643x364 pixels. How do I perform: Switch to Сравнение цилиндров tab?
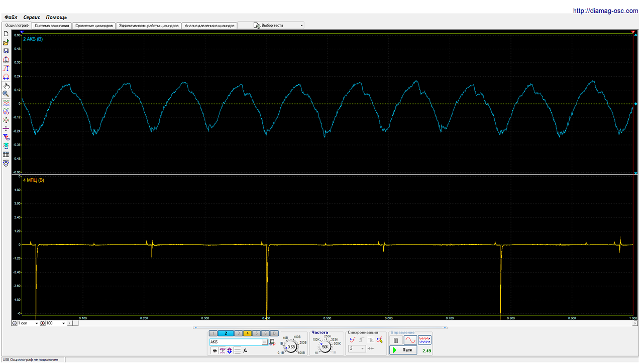tap(94, 25)
